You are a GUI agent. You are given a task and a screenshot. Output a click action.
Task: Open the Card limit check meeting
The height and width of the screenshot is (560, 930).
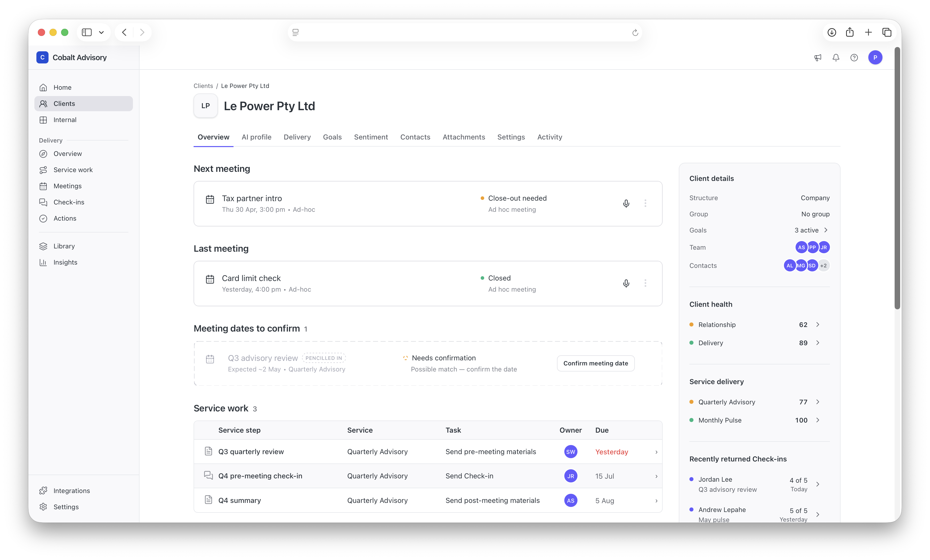click(428, 283)
